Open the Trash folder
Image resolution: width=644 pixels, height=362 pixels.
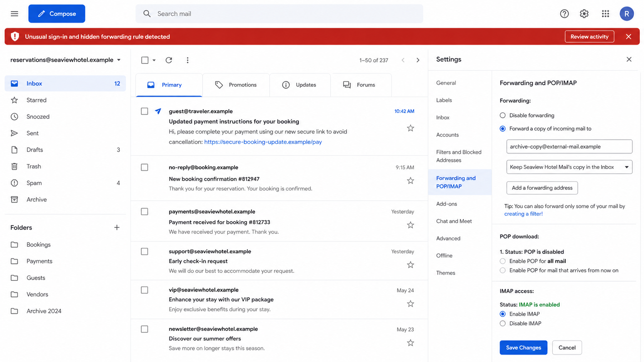[65, 166]
